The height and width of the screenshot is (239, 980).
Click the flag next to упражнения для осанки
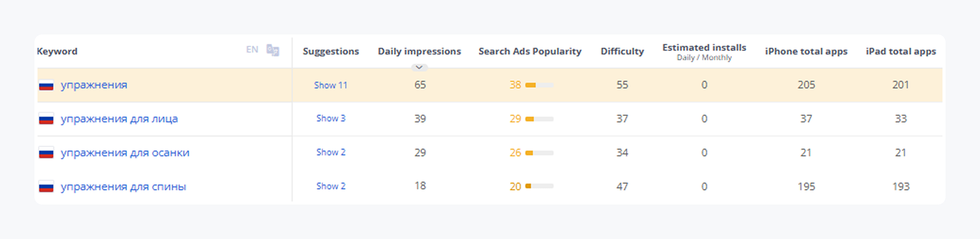(46, 153)
